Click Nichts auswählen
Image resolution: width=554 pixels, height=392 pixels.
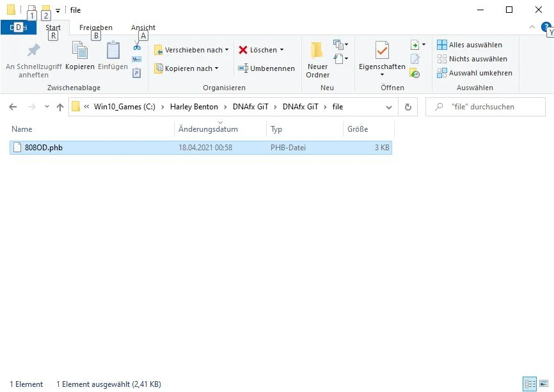point(471,59)
